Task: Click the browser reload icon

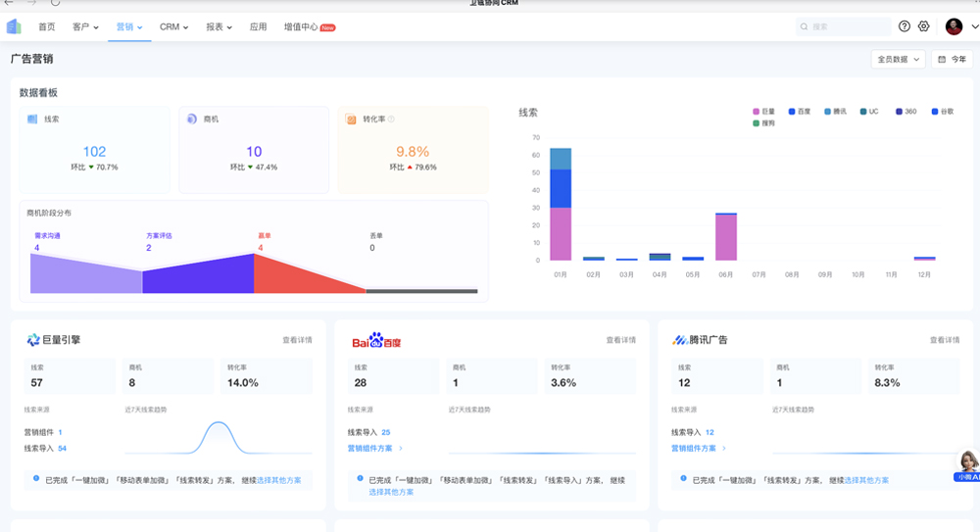Action: point(55,3)
